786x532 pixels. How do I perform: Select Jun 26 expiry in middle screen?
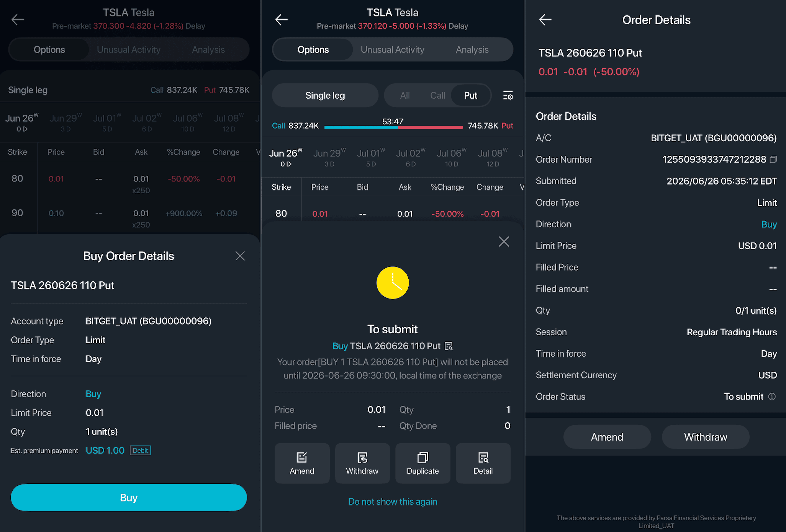pos(286,157)
